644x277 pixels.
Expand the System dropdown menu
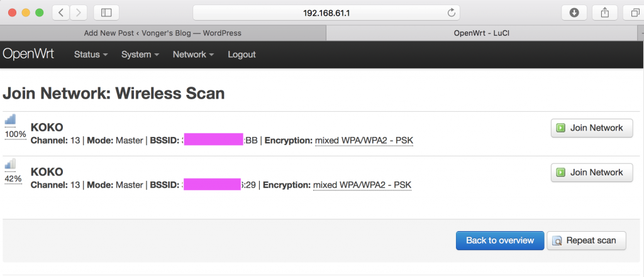(x=140, y=55)
